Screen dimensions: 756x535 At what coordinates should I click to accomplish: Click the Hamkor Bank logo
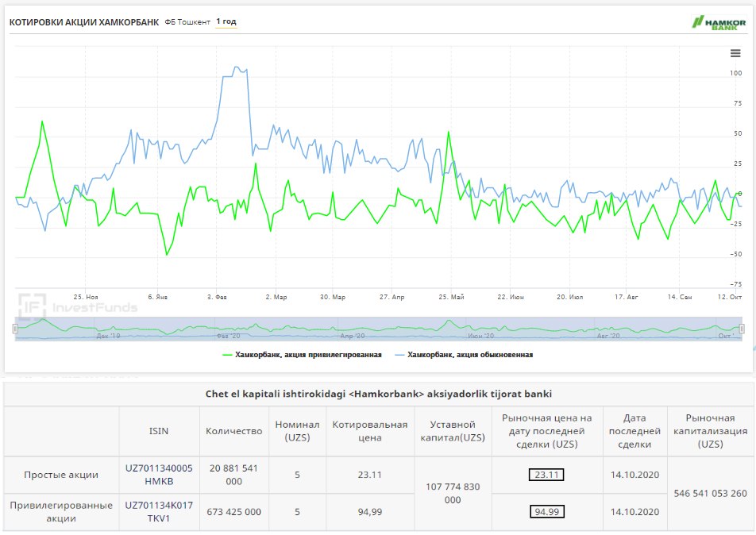click(719, 22)
